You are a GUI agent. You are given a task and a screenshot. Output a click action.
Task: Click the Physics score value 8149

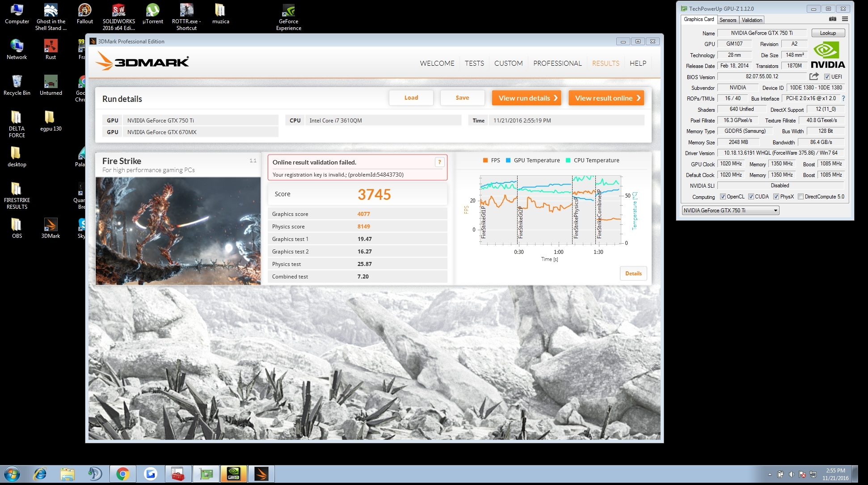coord(363,227)
